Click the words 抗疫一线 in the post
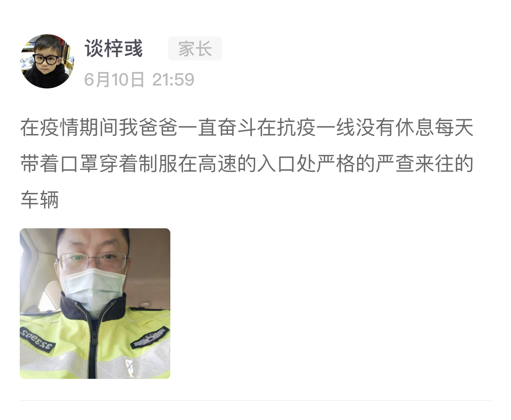Image resolution: width=511 pixels, height=420 pixels. click(316, 128)
